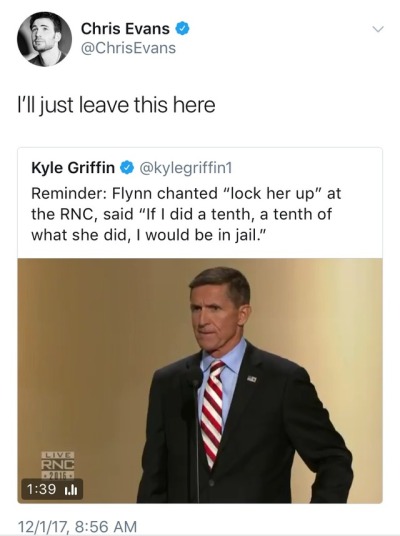Open Chris Evans profile avatar
The image size is (400, 536).
point(44,39)
